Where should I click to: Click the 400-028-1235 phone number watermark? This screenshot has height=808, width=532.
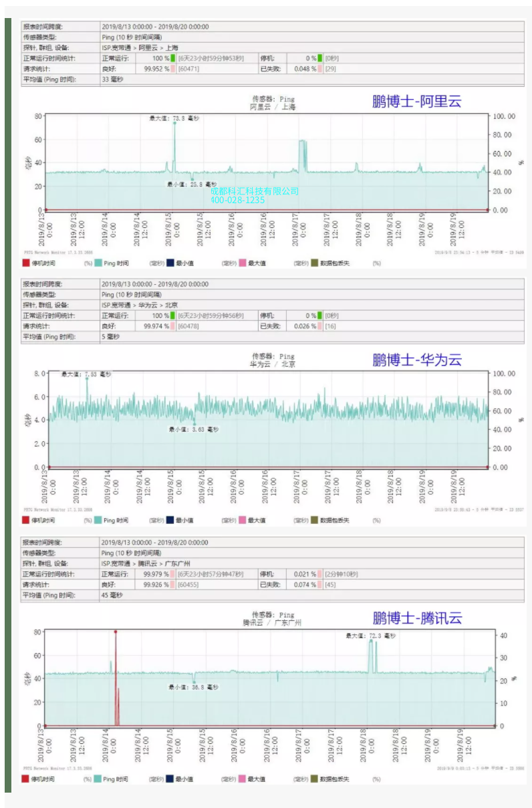[x=237, y=200]
